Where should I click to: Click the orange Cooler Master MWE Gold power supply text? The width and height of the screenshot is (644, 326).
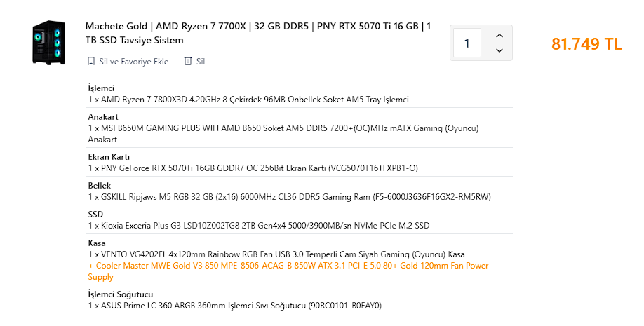tap(288, 271)
